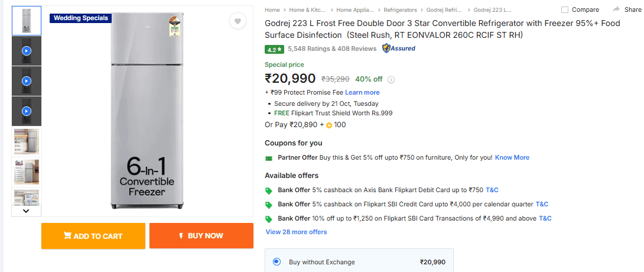
Task: Select Buy without Exchange radio option
Action: pyautogui.click(x=277, y=261)
